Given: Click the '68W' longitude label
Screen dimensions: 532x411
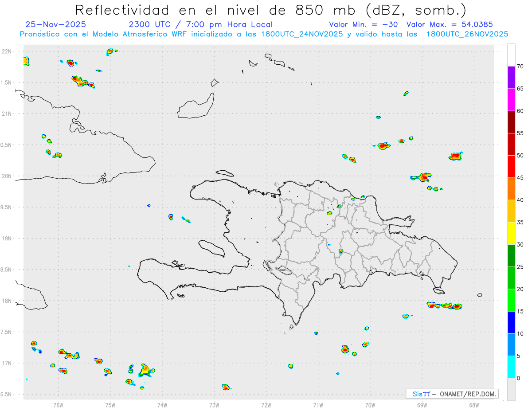Looking at the screenshot, I should point(474,405).
